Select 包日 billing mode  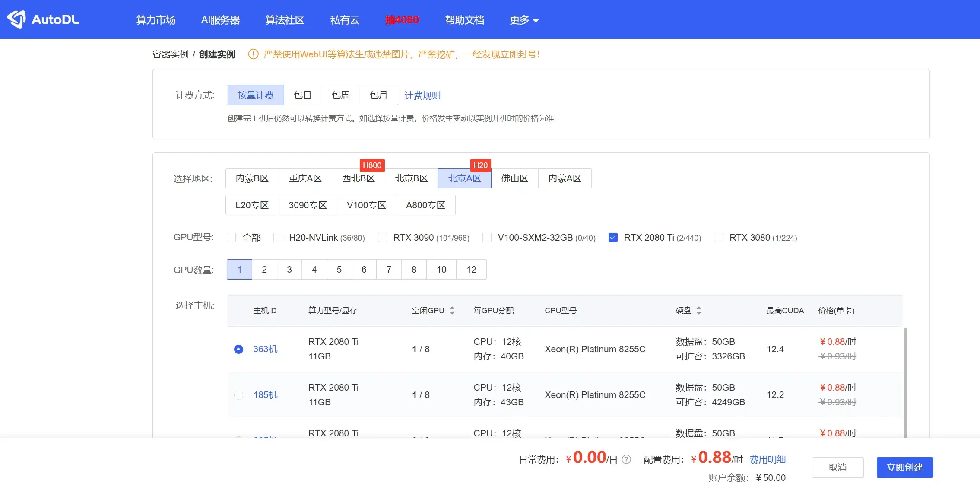click(x=303, y=95)
